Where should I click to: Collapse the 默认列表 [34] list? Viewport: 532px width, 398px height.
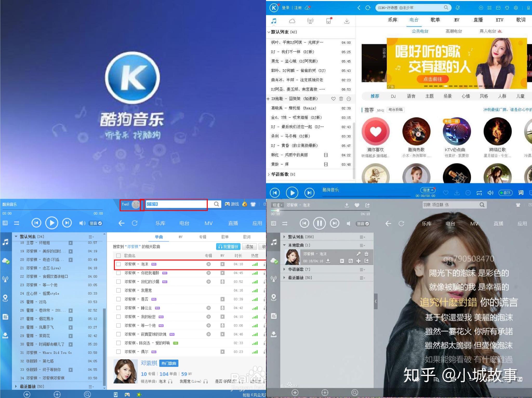click(x=16, y=237)
